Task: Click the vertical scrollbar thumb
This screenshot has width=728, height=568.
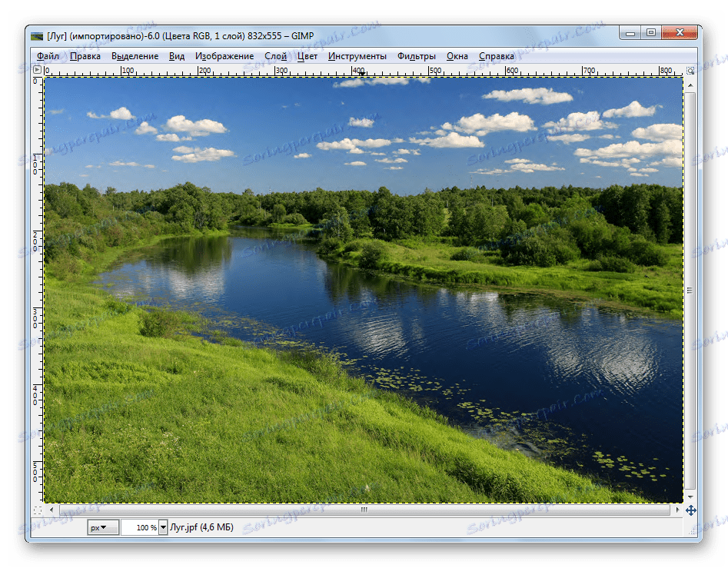Action: (690, 291)
